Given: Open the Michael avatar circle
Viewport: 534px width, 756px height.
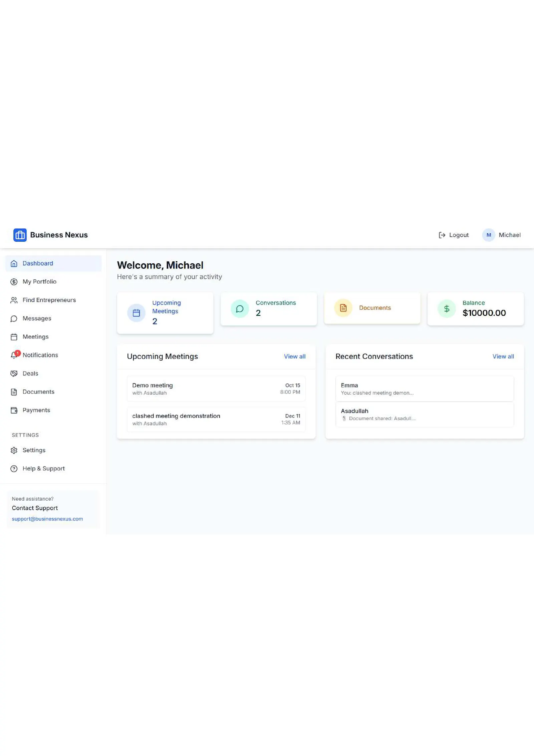Looking at the screenshot, I should 489,235.
